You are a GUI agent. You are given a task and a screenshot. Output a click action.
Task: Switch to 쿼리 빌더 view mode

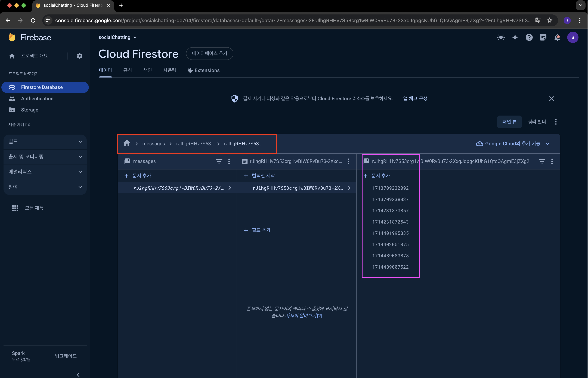point(537,122)
